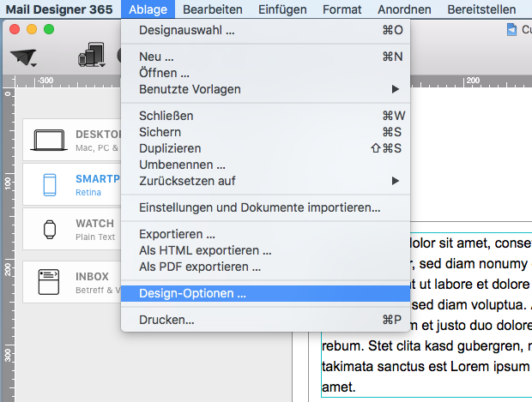Choose Einstellungen und Dokumente importieren…
Viewport: 532px width, 402px height.
coord(265,207)
